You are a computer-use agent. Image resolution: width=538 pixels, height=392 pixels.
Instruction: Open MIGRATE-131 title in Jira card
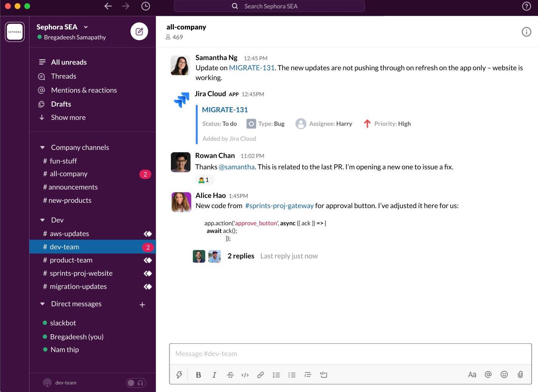click(x=225, y=110)
